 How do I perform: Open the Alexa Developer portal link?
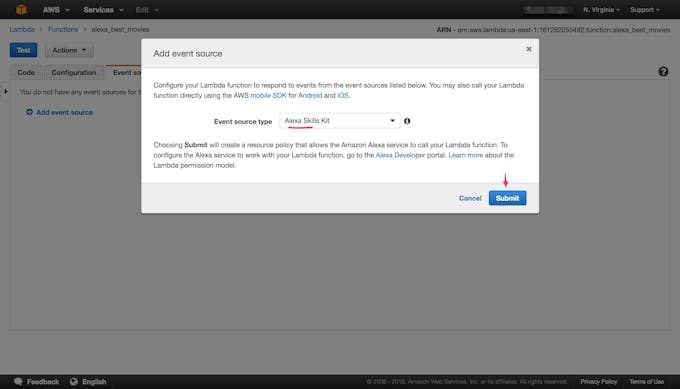point(400,155)
